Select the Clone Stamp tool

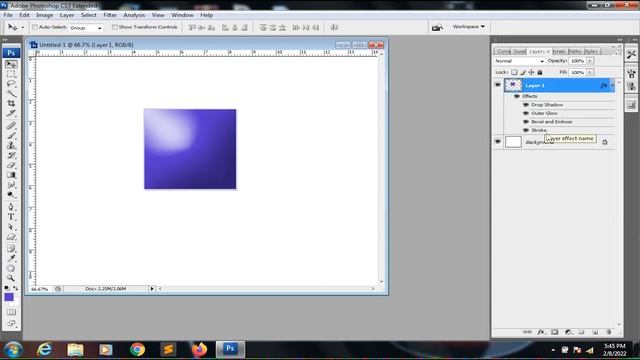[x=11, y=145]
